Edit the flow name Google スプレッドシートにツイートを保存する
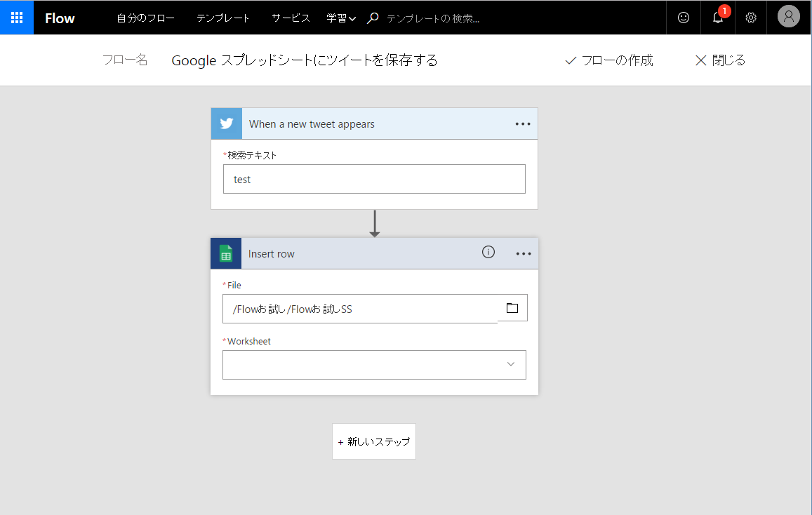The image size is (812, 515). pos(305,60)
